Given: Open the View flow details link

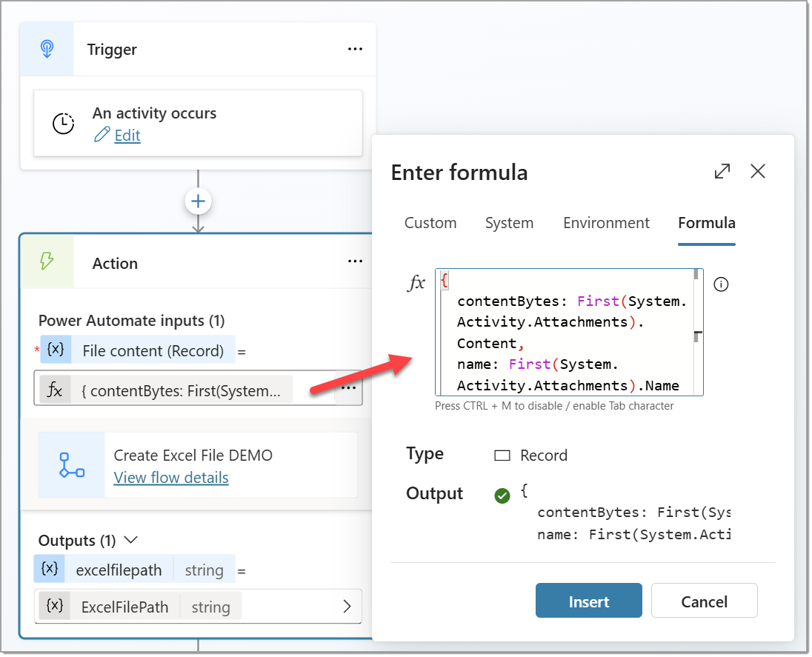Looking at the screenshot, I should tap(171, 478).
